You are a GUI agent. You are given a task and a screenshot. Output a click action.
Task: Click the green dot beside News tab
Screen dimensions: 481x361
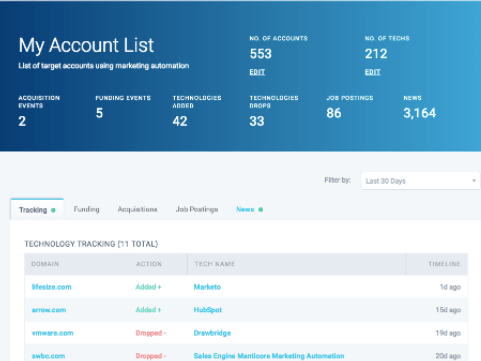tap(261, 209)
